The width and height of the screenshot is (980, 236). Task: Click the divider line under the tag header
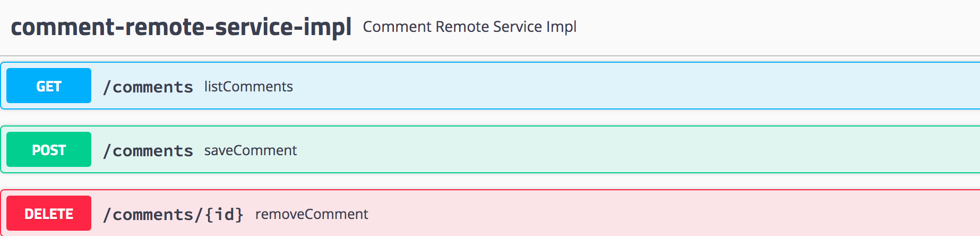pyautogui.click(x=490, y=56)
